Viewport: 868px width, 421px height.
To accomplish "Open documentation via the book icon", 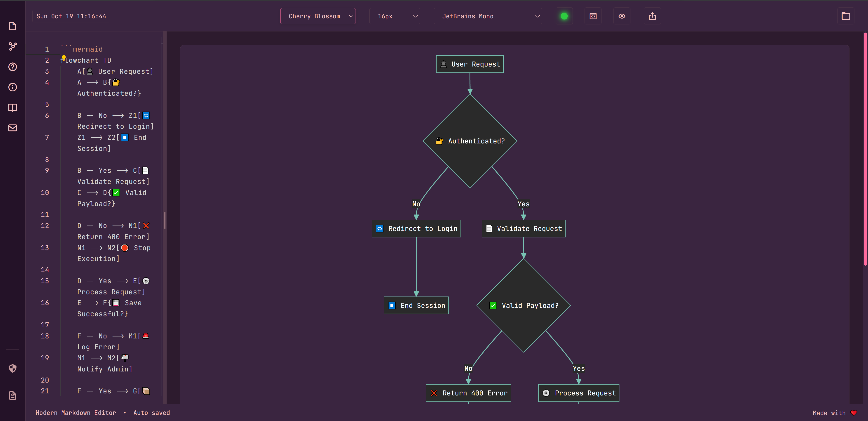I will [12, 107].
